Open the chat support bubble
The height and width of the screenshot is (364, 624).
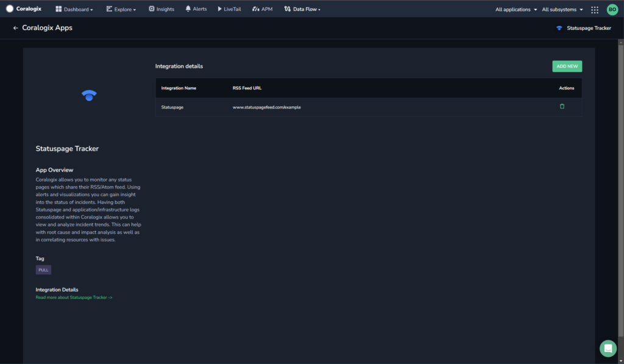(608, 349)
